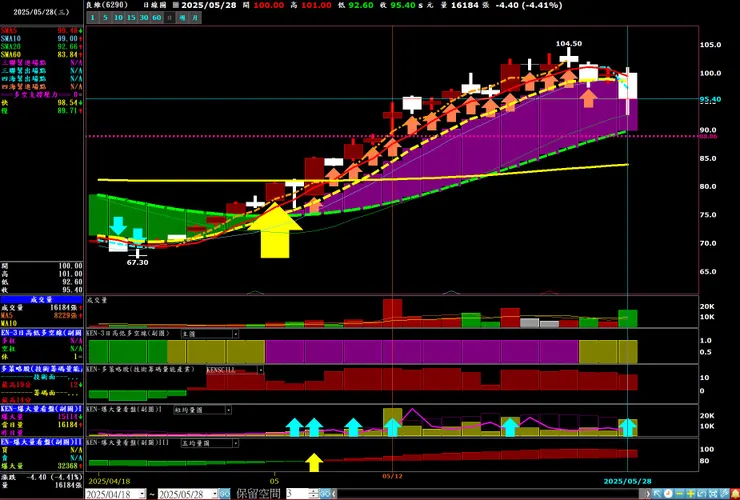Viewport: 740px width, 500px height.
Task: Open start date 2025/04/18 dropdown
Action: [x=142, y=494]
